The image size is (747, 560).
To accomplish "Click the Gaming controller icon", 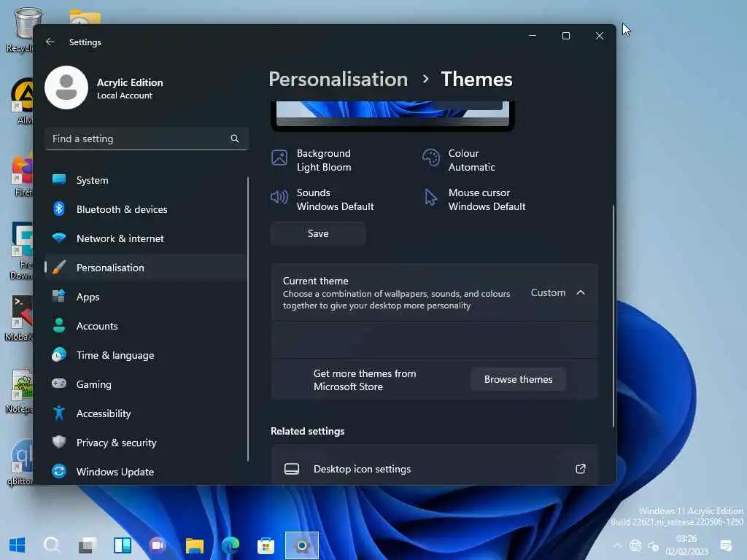I will point(59,384).
